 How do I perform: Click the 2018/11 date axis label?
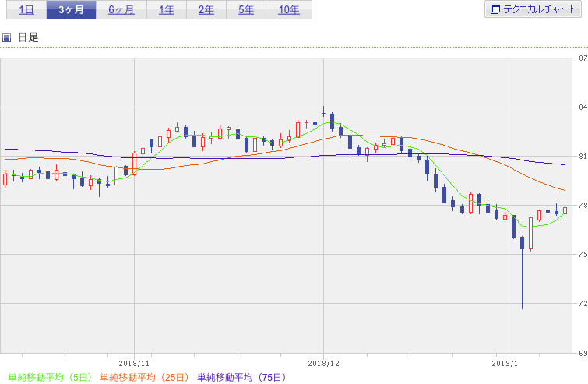(x=134, y=364)
